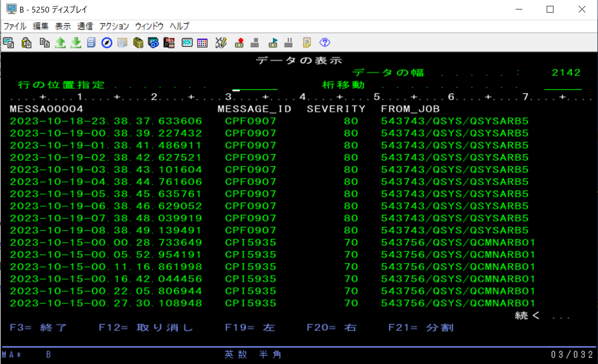The width and height of the screenshot is (598, 364).
Task: Click F20= 右 to shift right
Action: coord(331,328)
